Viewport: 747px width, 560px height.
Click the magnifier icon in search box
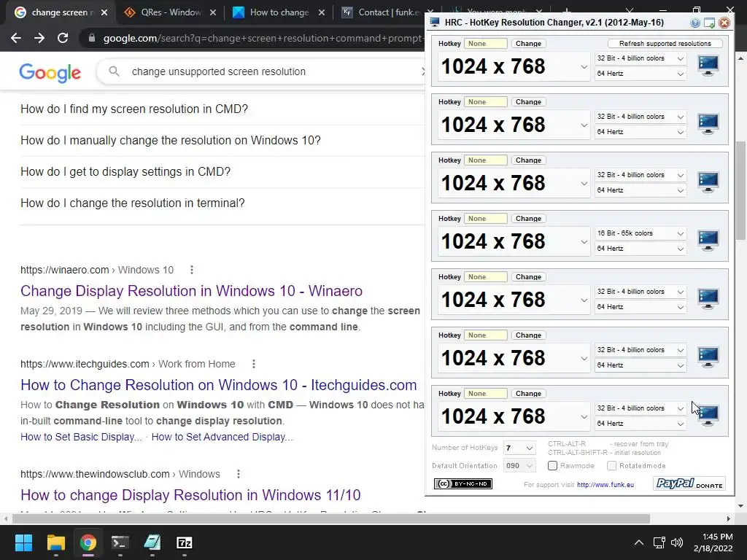tap(114, 71)
